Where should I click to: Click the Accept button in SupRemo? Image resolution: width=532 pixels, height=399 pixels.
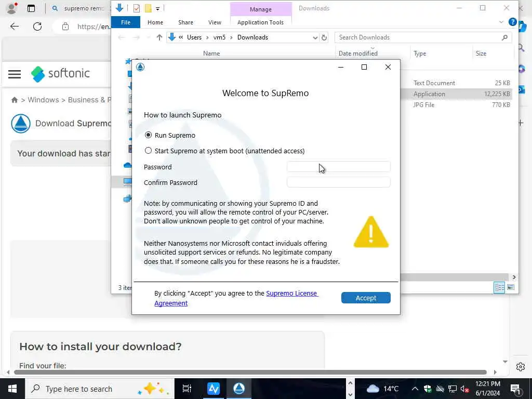366,298
